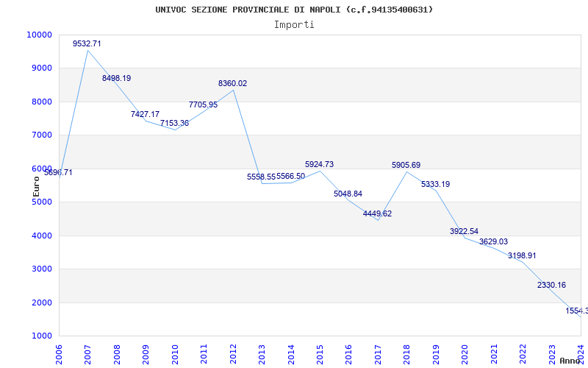Click the data label 8360.02
Viewport: 588px width, 368px height.
pyautogui.click(x=233, y=83)
